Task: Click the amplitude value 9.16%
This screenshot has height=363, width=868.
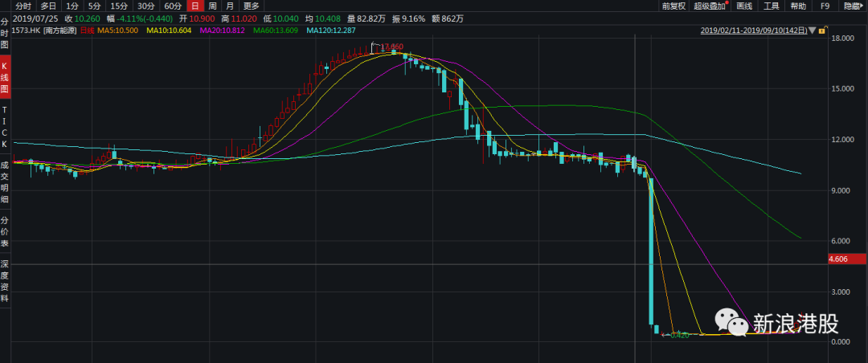Action: pyautogui.click(x=414, y=18)
